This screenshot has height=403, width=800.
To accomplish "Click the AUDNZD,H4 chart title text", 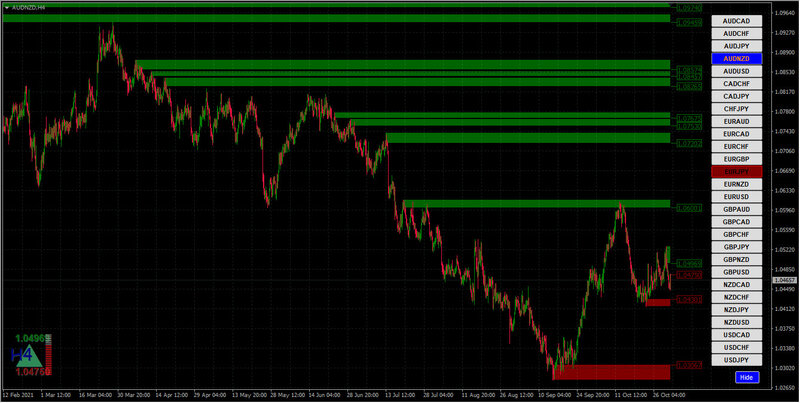I will (x=28, y=7).
